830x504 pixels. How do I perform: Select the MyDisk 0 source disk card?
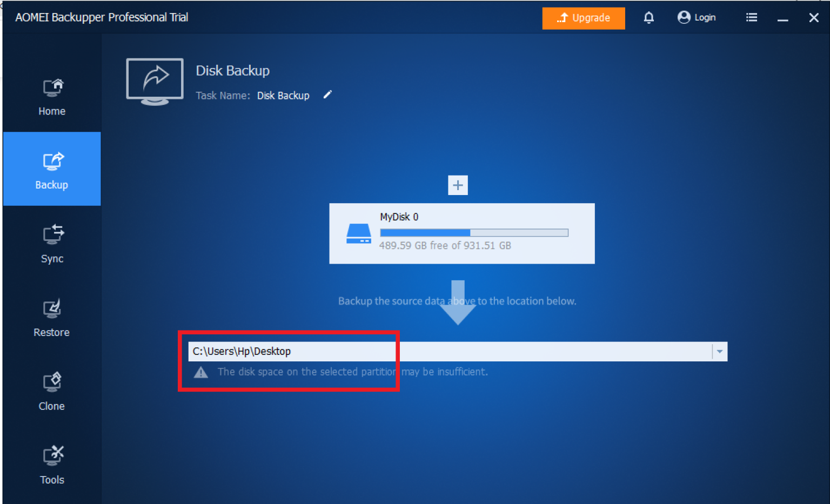[x=461, y=233]
